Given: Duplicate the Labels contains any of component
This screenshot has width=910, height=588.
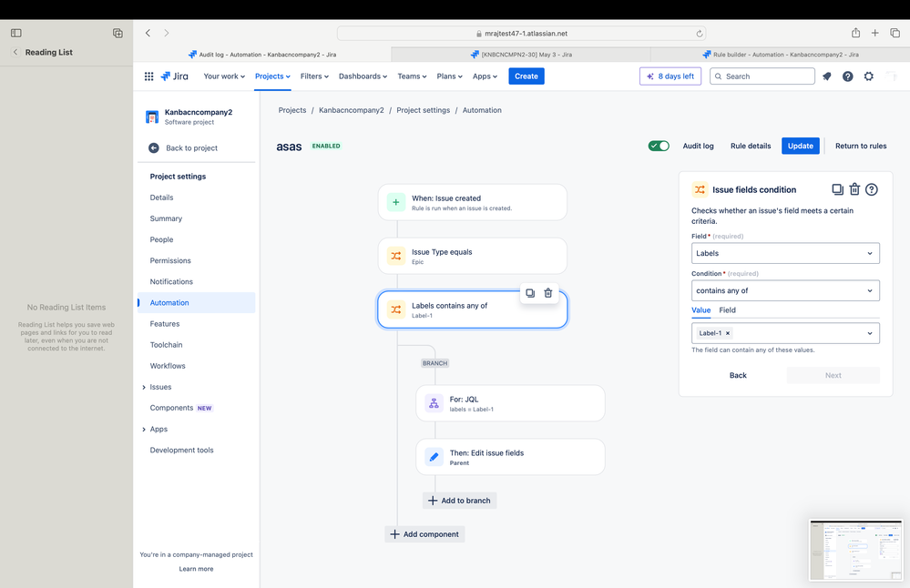Looking at the screenshot, I should click(530, 293).
